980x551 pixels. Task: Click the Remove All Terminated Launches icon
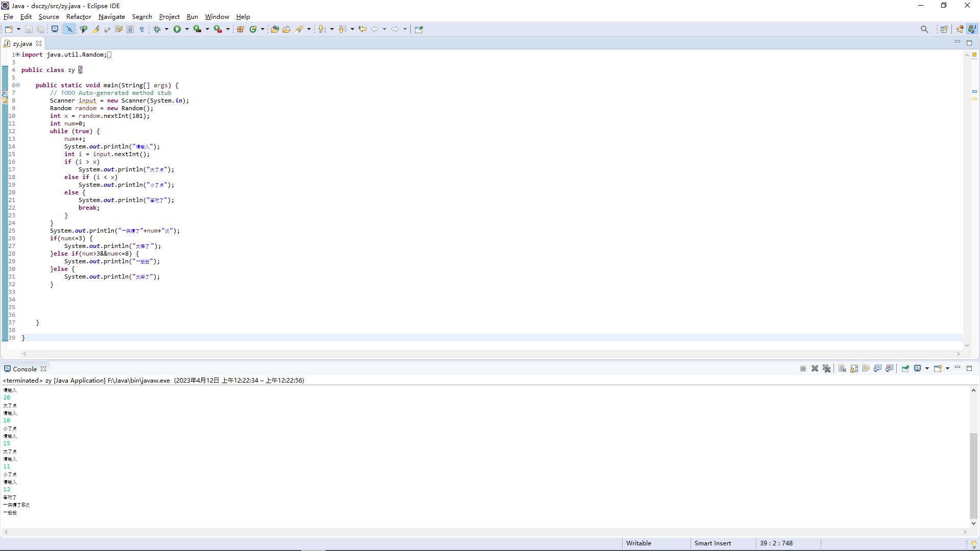[827, 368]
